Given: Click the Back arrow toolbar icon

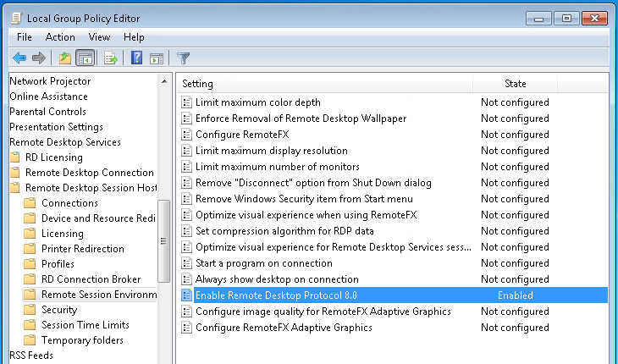Looking at the screenshot, I should [x=19, y=58].
